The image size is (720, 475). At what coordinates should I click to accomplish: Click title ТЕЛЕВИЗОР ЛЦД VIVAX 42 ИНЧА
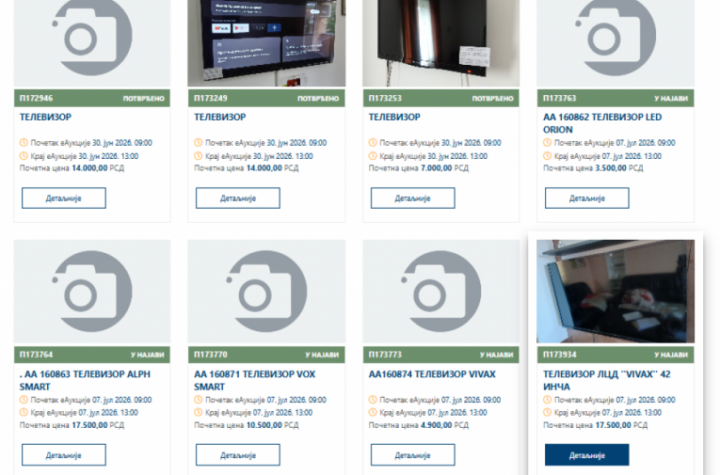coord(607,380)
